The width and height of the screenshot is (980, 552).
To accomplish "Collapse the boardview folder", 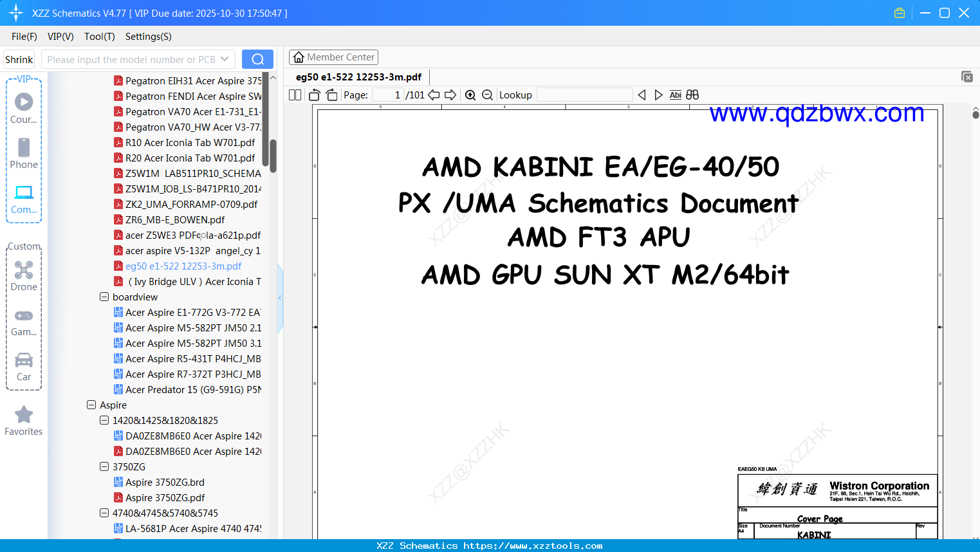I will click(104, 297).
